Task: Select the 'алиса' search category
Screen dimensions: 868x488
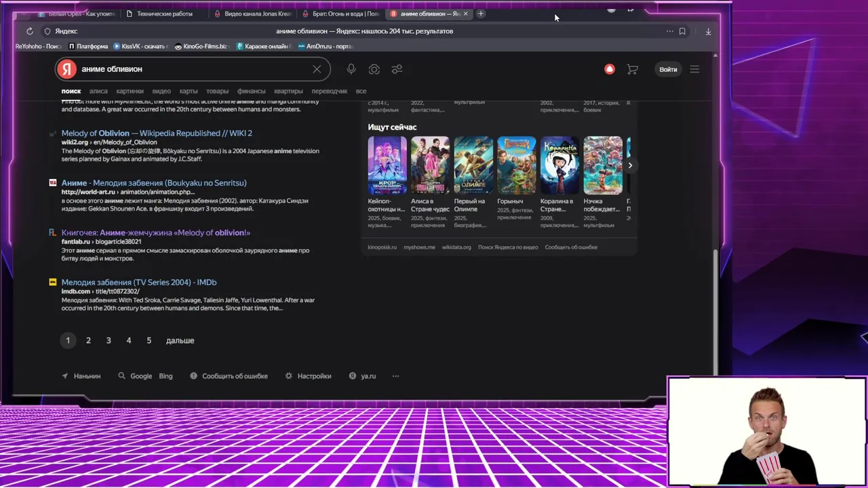Action: click(98, 91)
